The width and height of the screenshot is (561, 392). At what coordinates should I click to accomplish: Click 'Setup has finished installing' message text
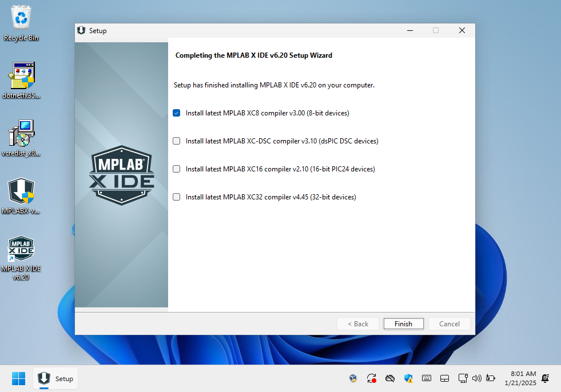click(x=274, y=85)
